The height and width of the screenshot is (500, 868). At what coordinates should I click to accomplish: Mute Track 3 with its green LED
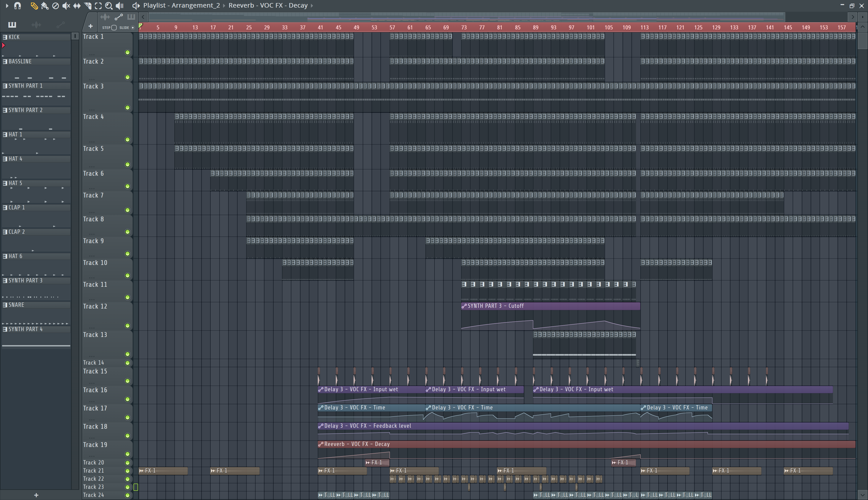click(x=128, y=108)
